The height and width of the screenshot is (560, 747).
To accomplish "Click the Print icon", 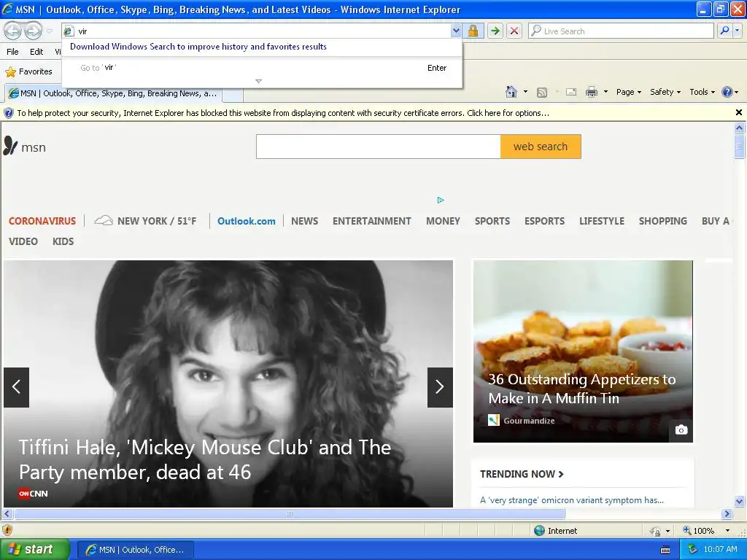I will 591,92.
